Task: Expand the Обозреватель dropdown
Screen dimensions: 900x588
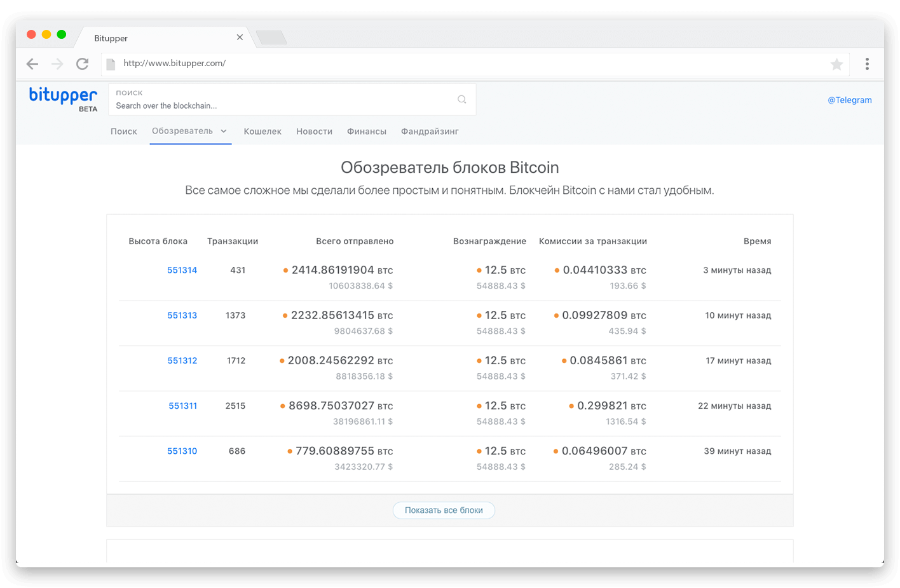Action: [189, 131]
